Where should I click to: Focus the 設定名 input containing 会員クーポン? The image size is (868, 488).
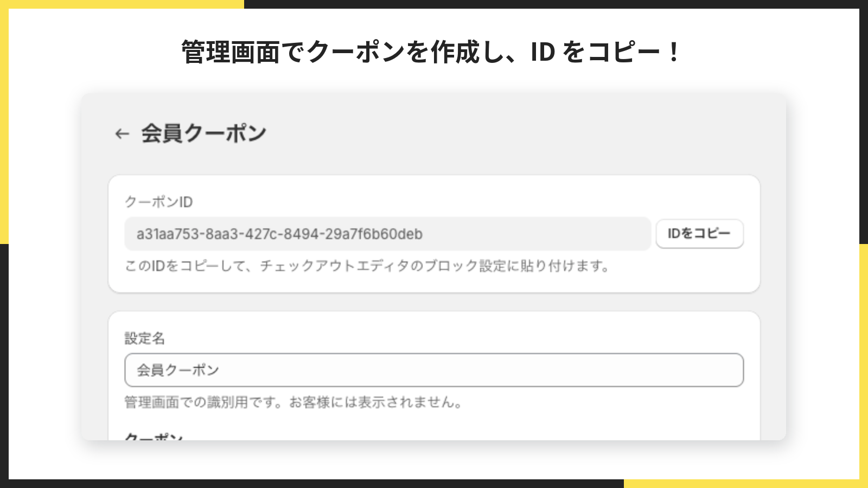(x=434, y=370)
